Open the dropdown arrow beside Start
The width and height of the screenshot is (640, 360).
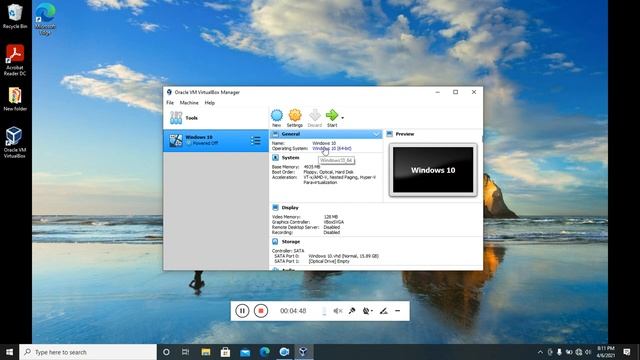pos(342,118)
